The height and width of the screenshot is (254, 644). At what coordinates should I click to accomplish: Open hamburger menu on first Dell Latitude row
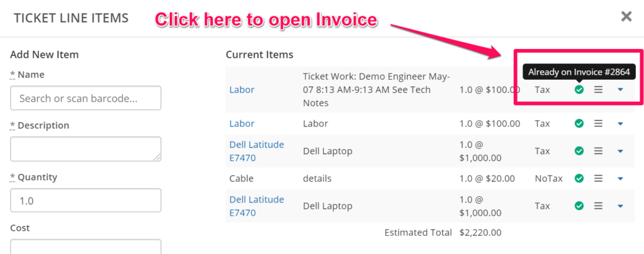coord(599,151)
